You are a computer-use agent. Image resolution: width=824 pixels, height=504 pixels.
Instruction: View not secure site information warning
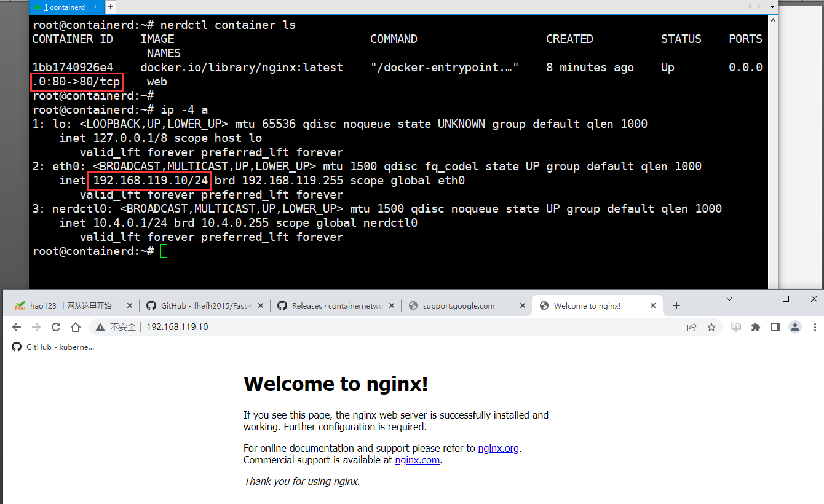(115, 327)
